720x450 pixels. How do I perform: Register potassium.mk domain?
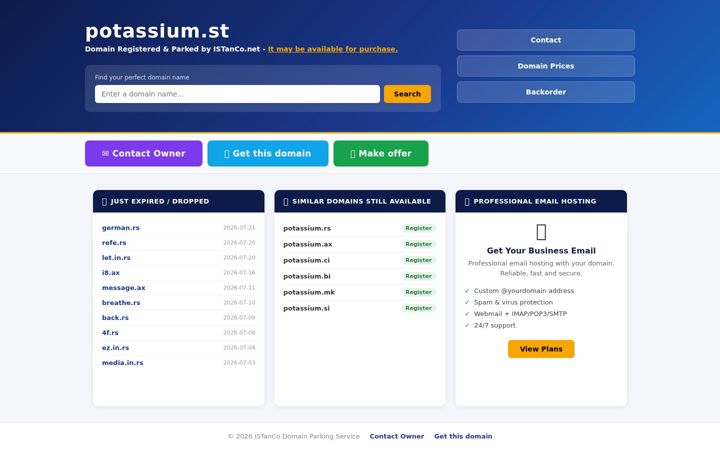click(418, 292)
